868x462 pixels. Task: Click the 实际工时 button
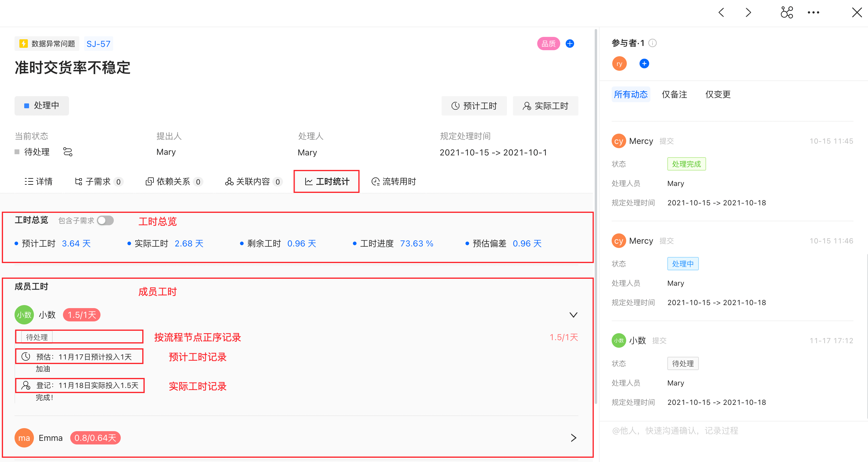point(545,106)
